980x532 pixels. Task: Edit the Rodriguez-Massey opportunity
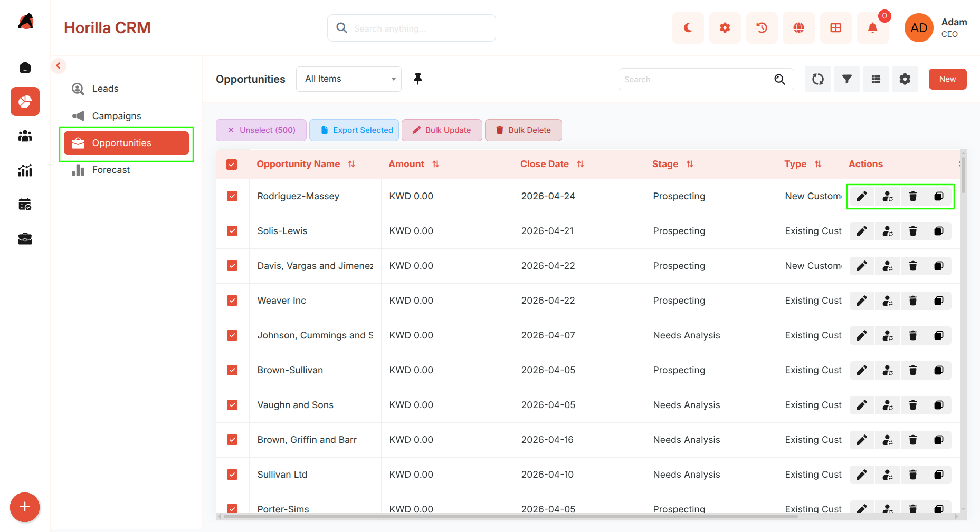(862, 197)
